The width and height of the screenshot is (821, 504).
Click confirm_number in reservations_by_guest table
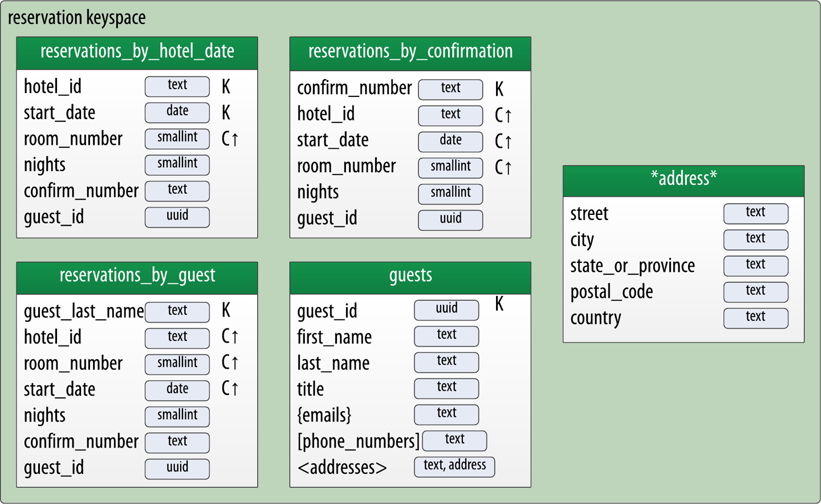click(81, 442)
